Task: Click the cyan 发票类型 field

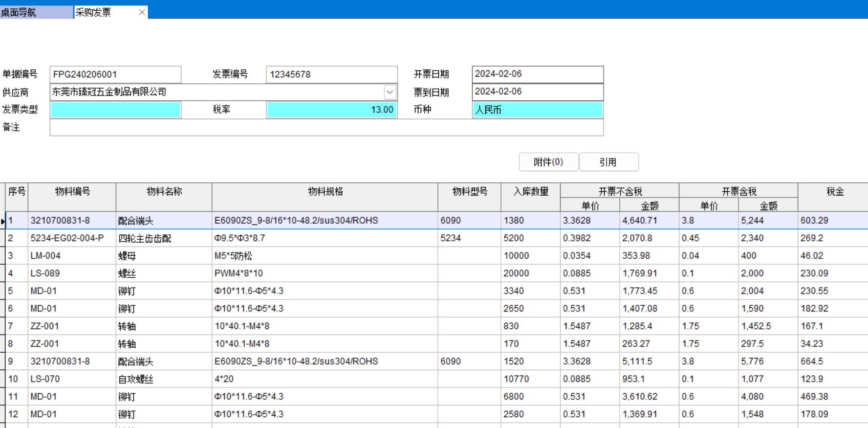Action: click(x=115, y=110)
